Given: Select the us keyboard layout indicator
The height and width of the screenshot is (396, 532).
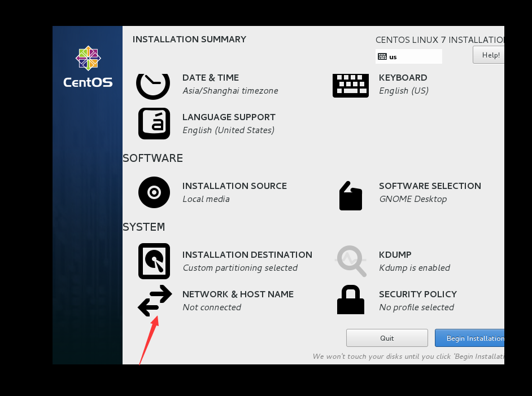Looking at the screenshot, I should coord(408,56).
